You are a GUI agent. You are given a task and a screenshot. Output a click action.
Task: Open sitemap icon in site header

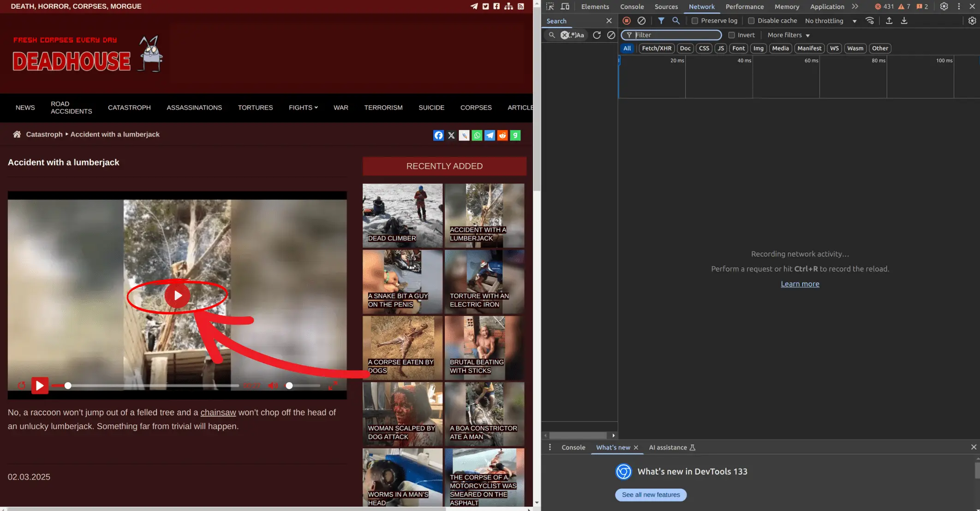[x=508, y=6]
